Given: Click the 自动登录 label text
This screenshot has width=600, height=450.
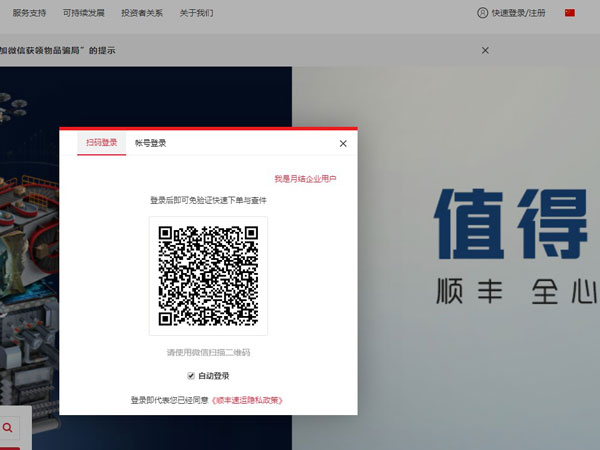Looking at the screenshot, I should point(214,376).
